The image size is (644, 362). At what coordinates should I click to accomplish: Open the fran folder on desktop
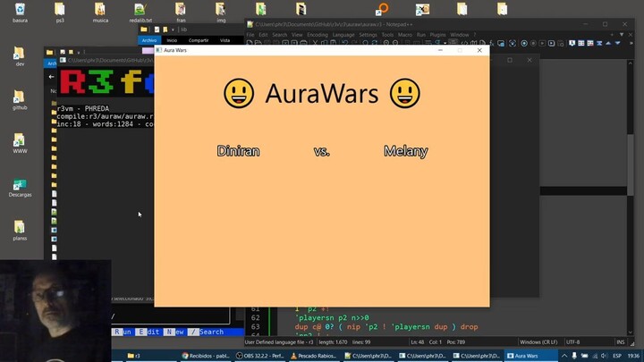(181, 13)
